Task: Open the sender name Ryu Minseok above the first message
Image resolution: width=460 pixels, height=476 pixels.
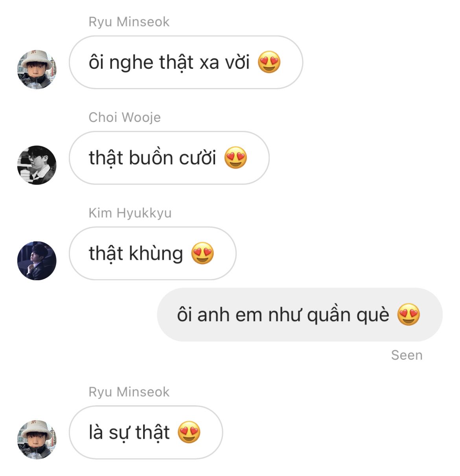Action: 129,22
